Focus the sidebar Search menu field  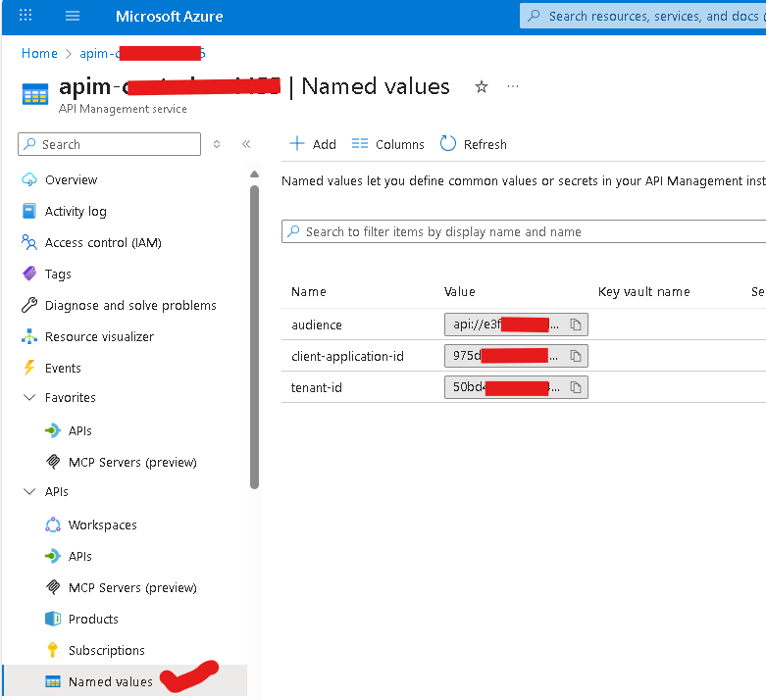tap(110, 144)
